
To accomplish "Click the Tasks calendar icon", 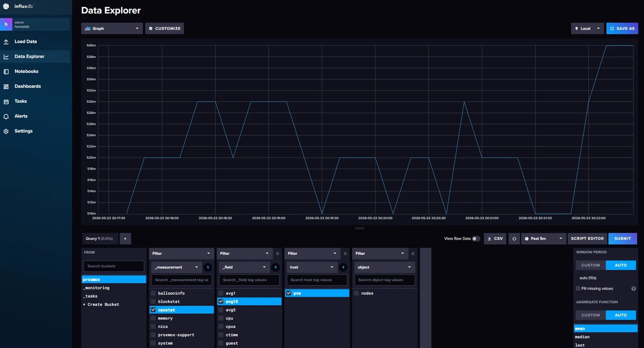I will (6, 101).
